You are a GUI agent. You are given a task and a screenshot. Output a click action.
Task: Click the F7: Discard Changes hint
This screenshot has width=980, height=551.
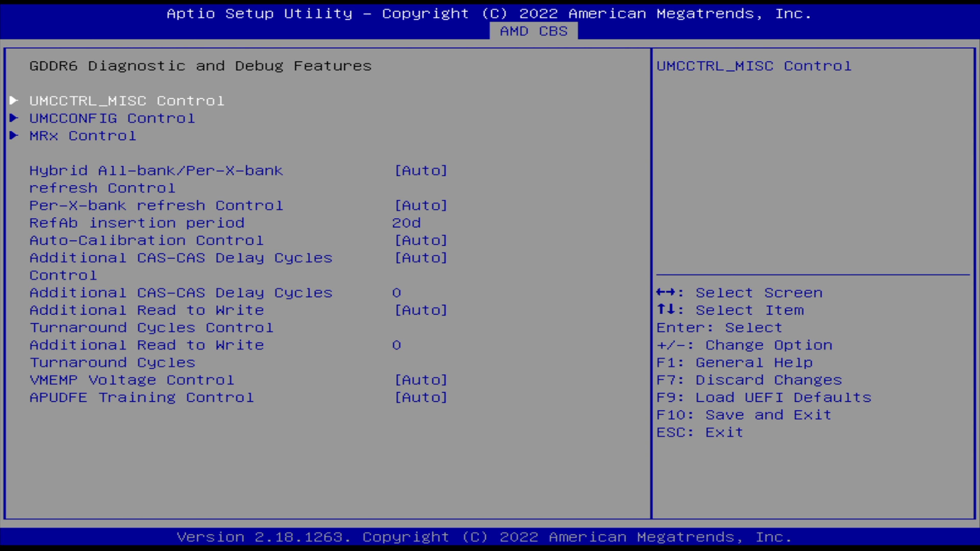pyautogui.click(x=750, y=380)
